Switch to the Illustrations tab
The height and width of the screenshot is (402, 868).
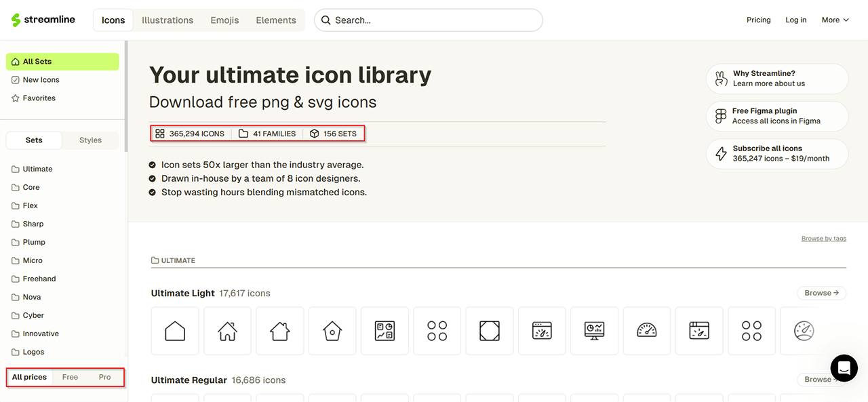click(167, 20)
